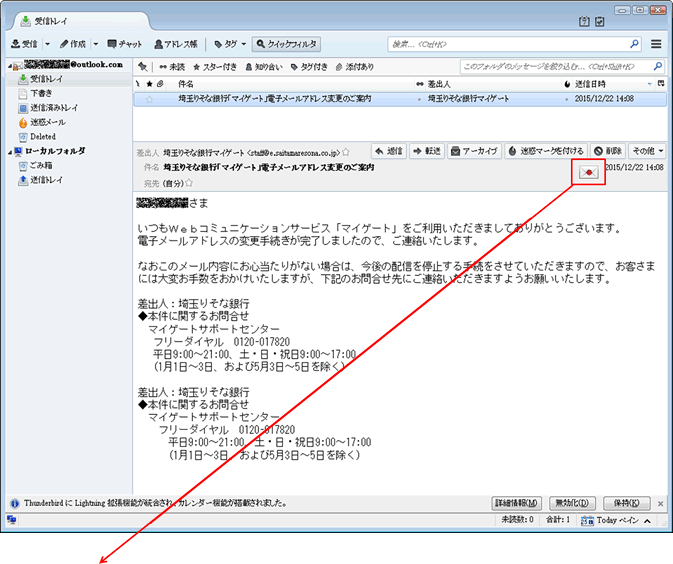Click the star next to sender address
The width and height of the screenshot is (673, 564).
click(x=346, y=152)
